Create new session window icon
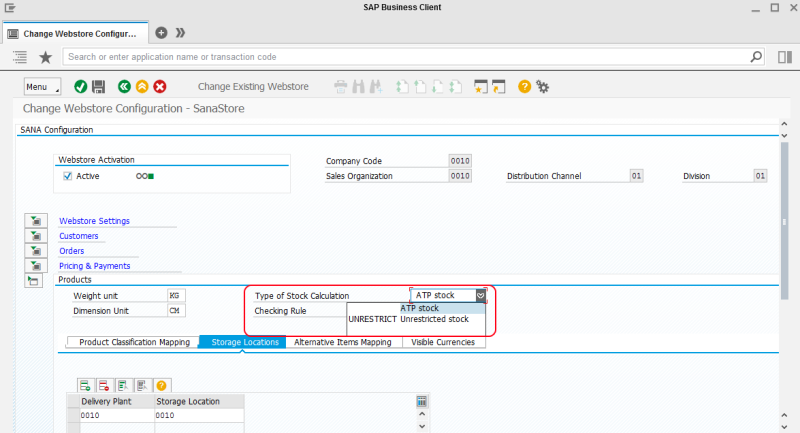800x433 pixels. point(481,87)
